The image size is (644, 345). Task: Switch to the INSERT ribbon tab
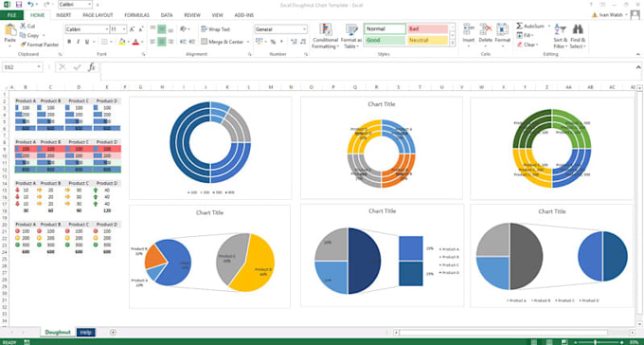[x=63, y=15]
